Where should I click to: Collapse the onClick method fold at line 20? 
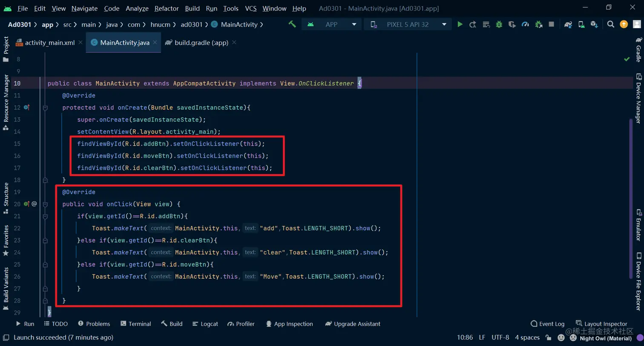click(x=45, y=204)
